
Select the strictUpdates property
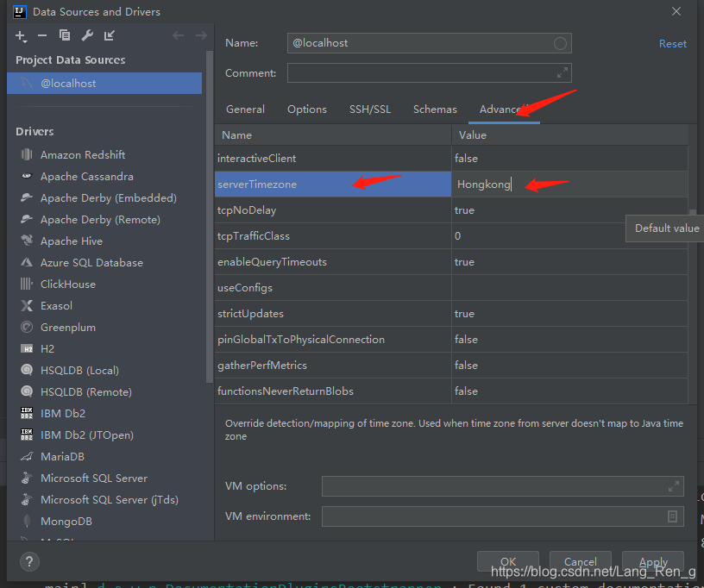click(333, 314)
